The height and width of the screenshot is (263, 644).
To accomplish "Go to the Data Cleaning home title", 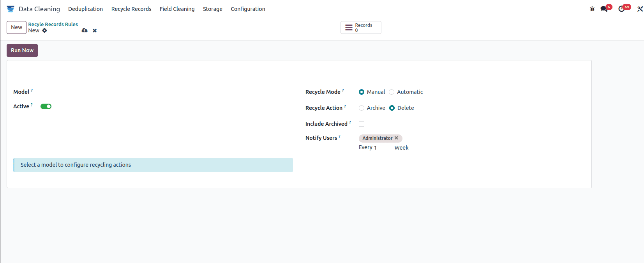I will pos(39,9).
